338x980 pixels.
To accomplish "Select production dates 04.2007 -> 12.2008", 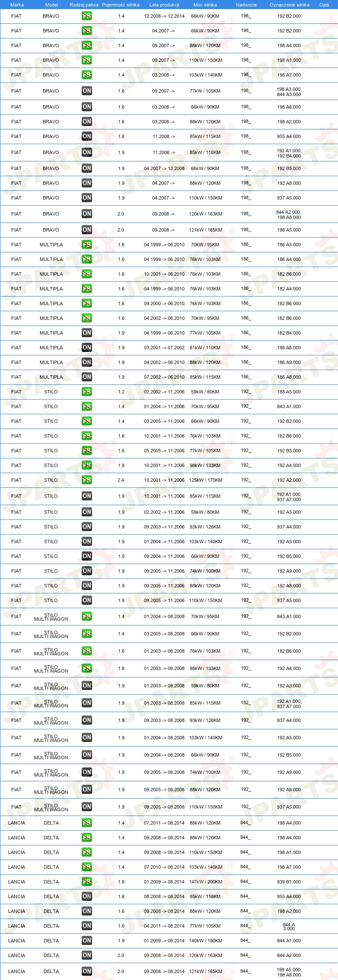I will pyautogui.click(x=164, y=168).
